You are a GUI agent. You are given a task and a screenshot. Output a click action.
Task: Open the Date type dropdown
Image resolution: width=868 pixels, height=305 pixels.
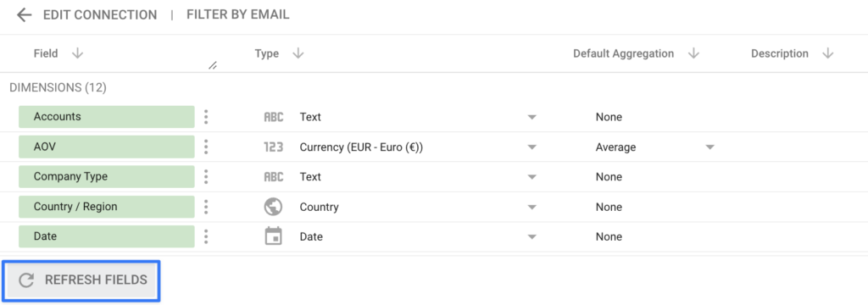point(532,237)
